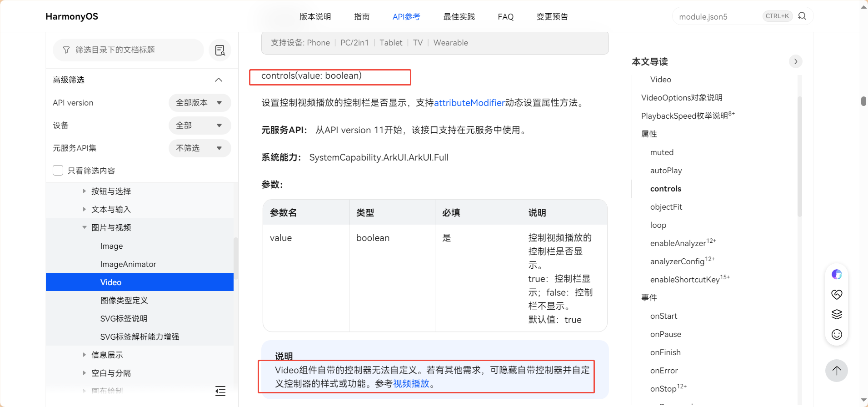Switch to the 最佳实践 tab
The height and width of the screenshot is (407, 868).
[x=459, y=17]
